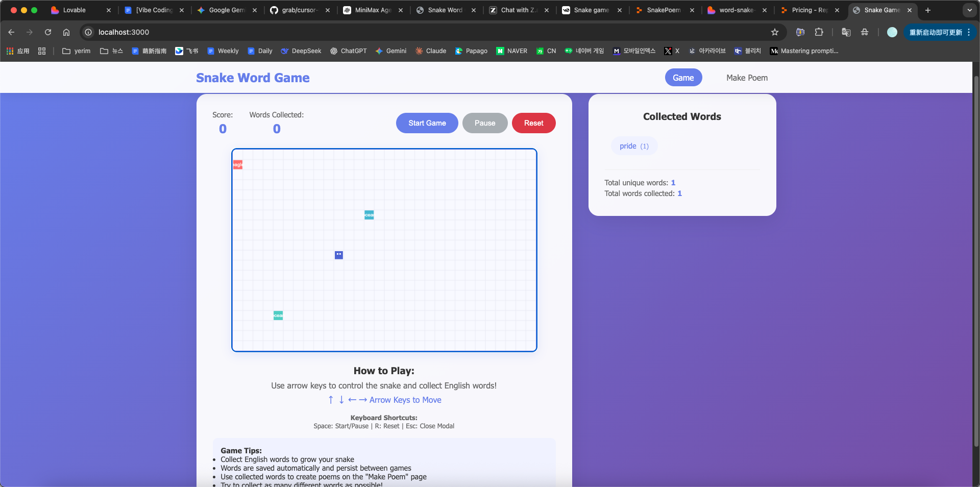
Task: Open the browser profile avatar
Action: tap(892, 32)
